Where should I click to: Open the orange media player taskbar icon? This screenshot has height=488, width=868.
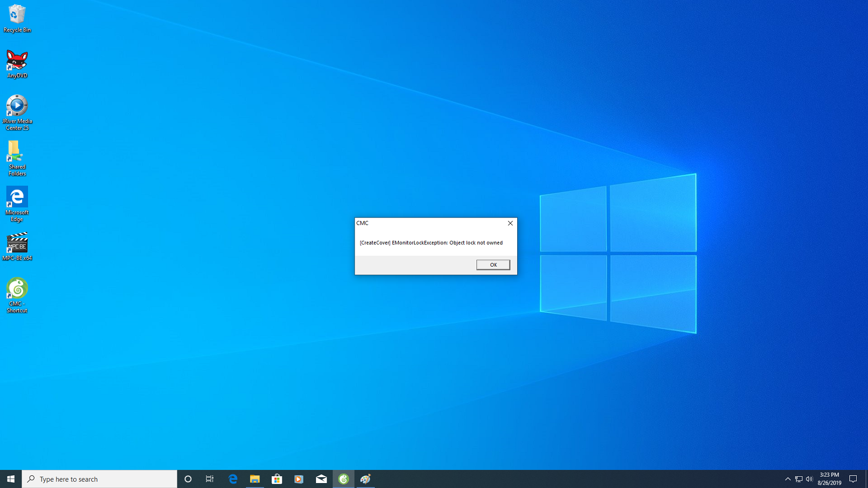299,479
